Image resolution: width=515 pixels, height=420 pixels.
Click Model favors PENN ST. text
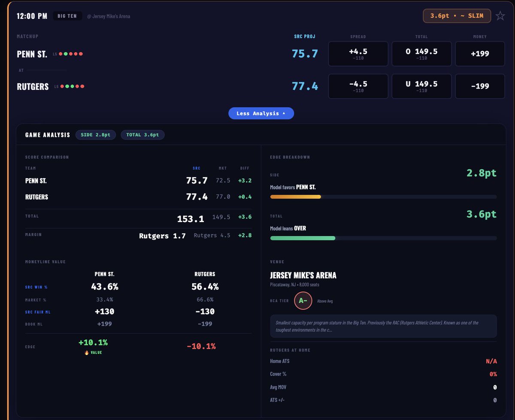click(293, 187)
